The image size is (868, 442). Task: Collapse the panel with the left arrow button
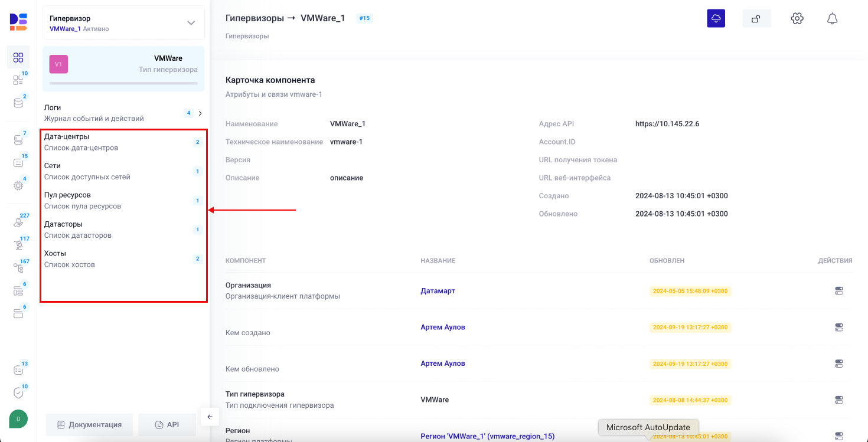[210, 417]
